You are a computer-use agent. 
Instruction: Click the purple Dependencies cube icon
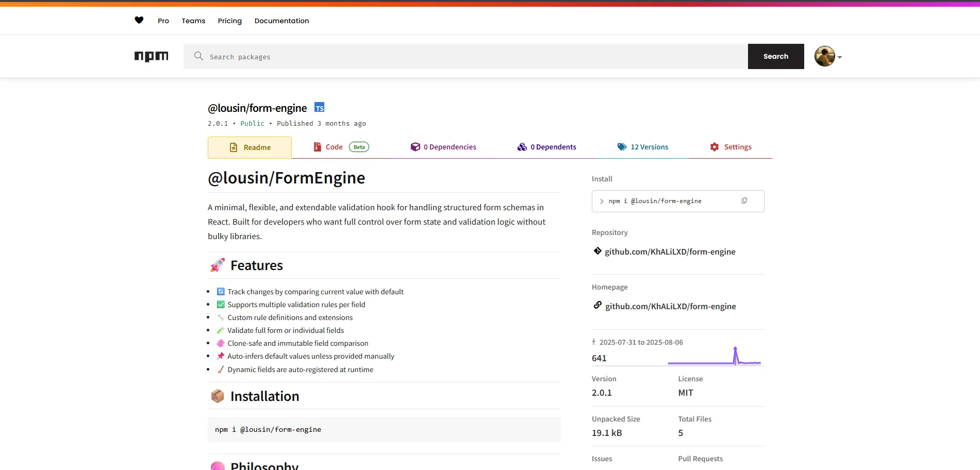pos(415,147)
